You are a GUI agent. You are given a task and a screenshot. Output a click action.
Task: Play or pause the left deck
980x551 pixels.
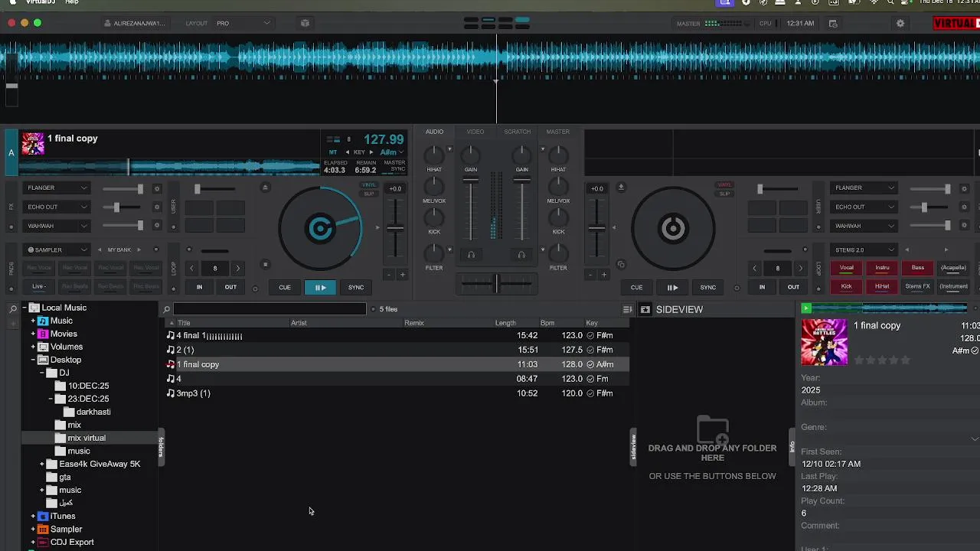[x=320, y=287]
